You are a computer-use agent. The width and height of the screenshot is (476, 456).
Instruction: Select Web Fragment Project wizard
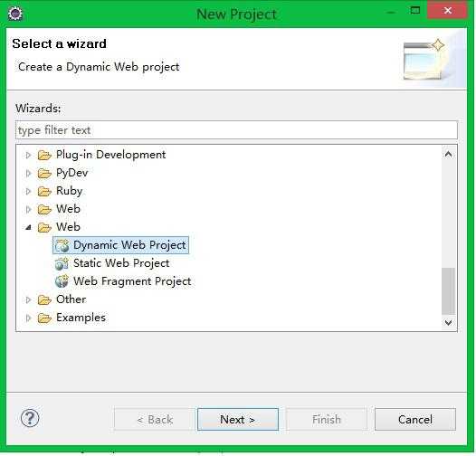(132, 281)
